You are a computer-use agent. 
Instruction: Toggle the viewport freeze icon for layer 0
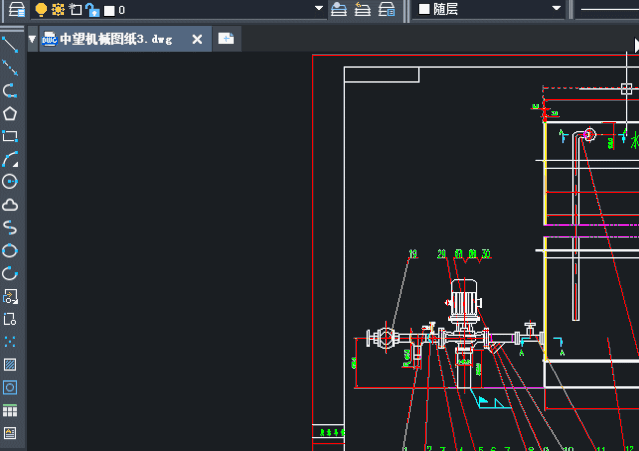(x=75, y=9)
